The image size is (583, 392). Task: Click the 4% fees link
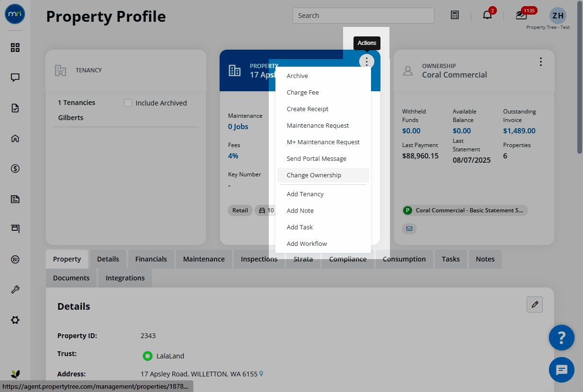(x=233, y=156)
